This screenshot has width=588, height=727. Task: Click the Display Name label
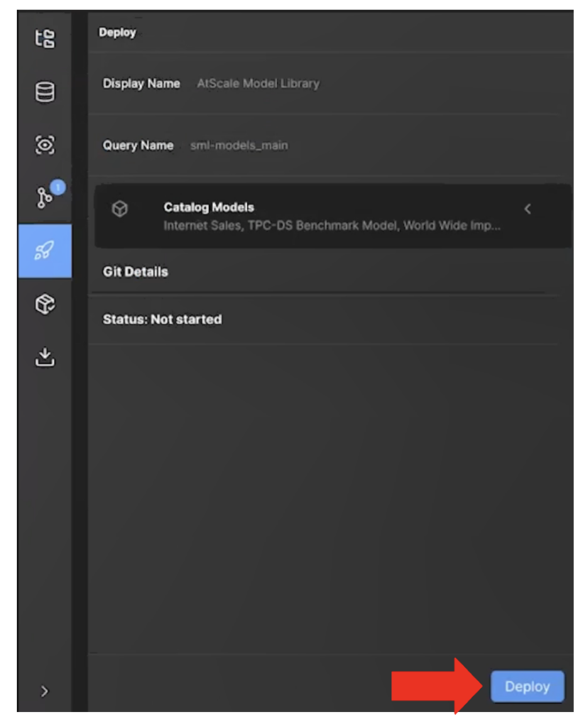pyautogui.click(x=141, y=84)
